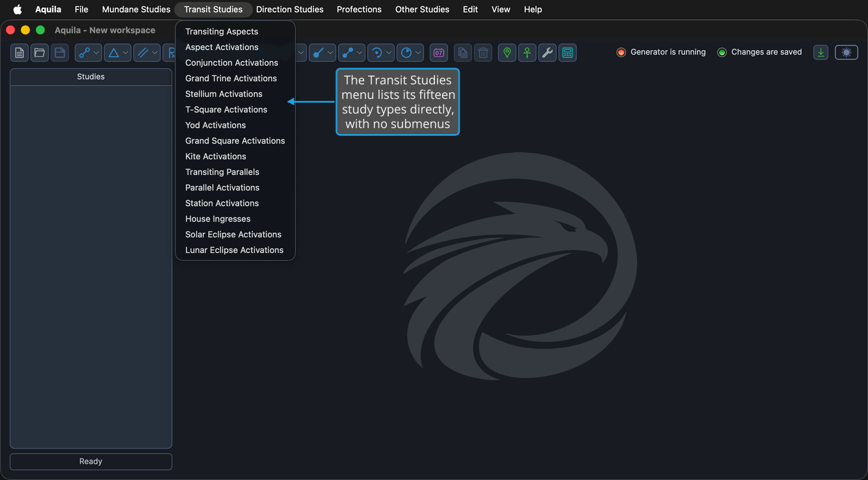The width and height of the screenshot is (868, 480).
Task: Click the connected-nodes aspect study icon
Action: click(84, 53)
